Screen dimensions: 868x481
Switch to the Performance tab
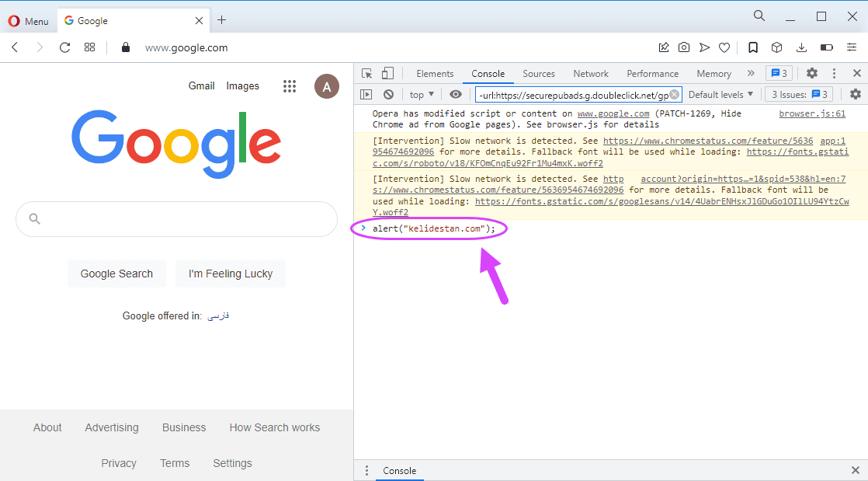point(653,74)
